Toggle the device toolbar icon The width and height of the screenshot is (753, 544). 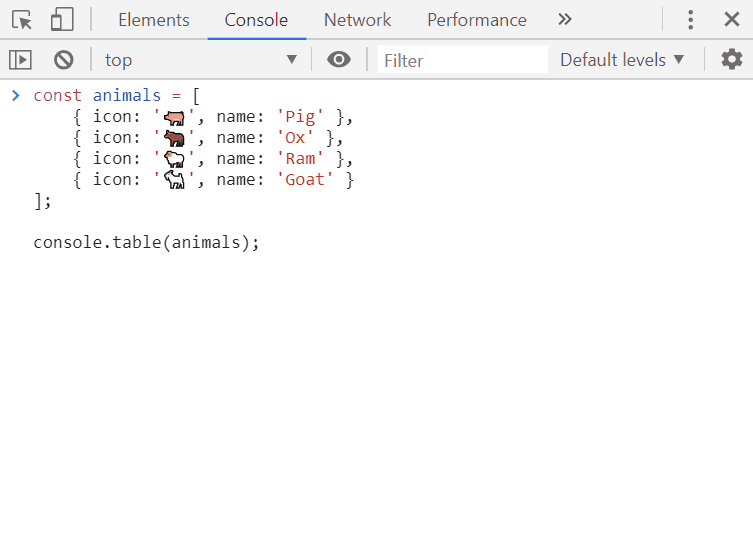click(62, 20)
